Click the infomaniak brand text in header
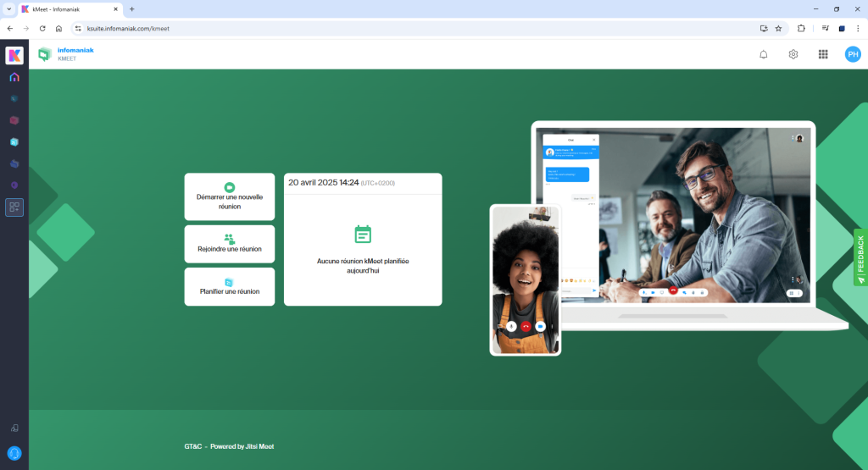The image size is (868, 470). coord(75,50)
